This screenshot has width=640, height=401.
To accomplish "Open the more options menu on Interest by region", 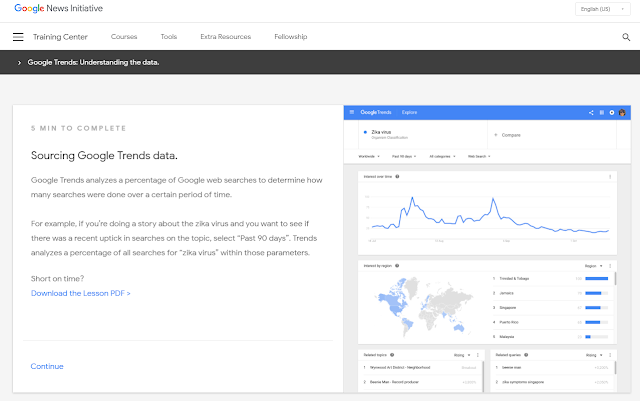I will coord(610,266).
